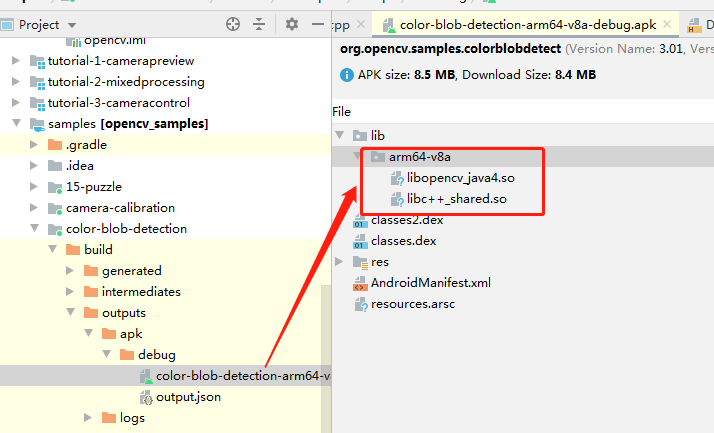The height and width of the screenshot is (433, 714).
Task: Expand tutorial-3-cameracontrol module
Action: pos(15,102)
